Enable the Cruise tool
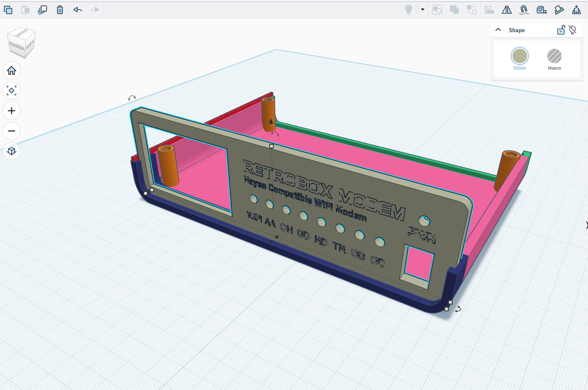 coord(524,10)
